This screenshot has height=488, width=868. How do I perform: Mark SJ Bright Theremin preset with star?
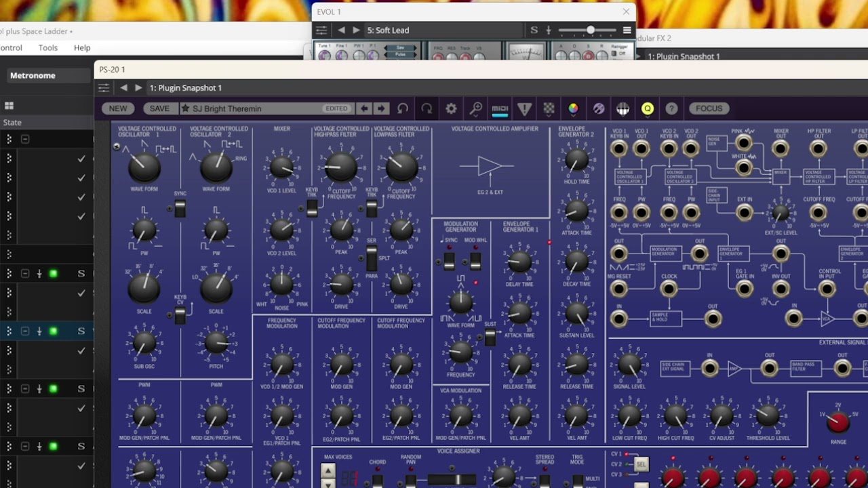coord(185,108)
